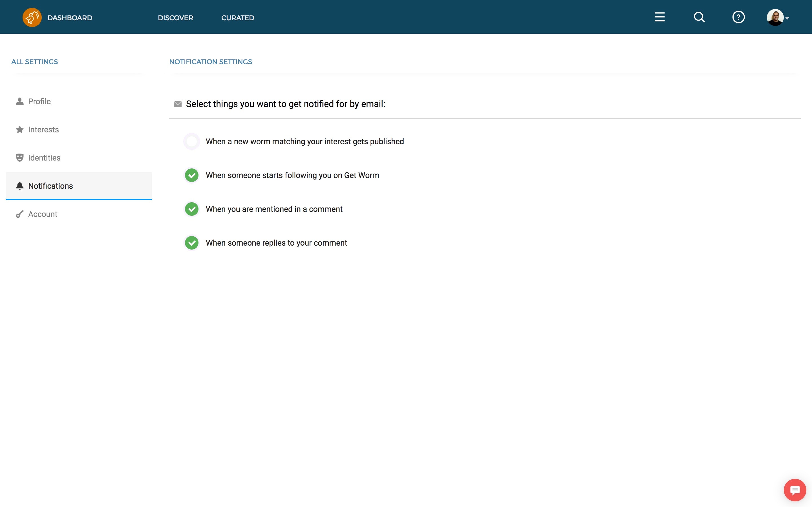Screen dimensions: 812x507
Task: Uncheck someone replies to your comment
Action: (x=192, y=243)
